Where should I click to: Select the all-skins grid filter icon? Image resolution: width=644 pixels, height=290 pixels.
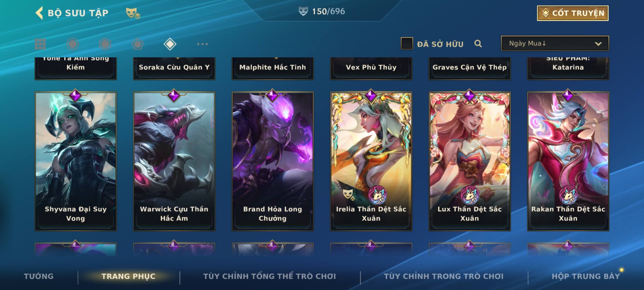40,44
